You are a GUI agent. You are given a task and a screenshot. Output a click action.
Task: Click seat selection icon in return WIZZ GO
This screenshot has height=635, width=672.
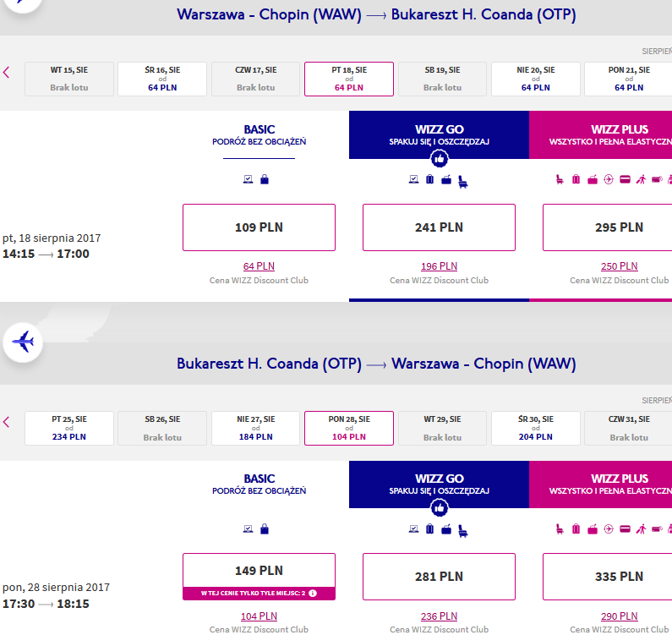click(x=463, y=531)
